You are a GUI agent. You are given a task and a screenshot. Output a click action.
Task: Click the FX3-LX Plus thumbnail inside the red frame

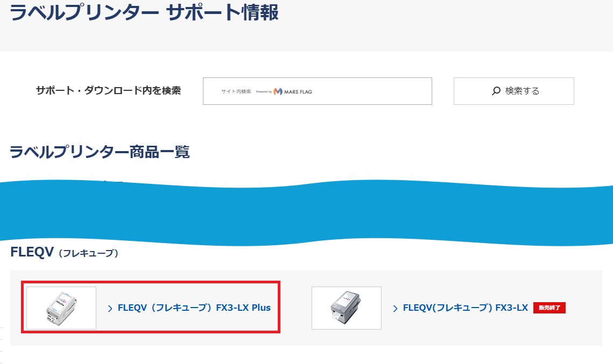pyautogui.click(x=60, y=308)
